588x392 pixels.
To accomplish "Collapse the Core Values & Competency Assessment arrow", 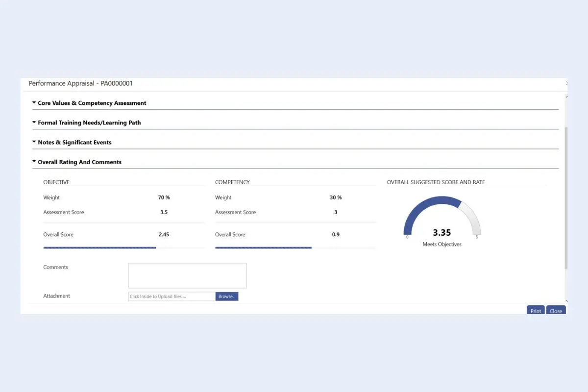I will pyautogui.click(x=34, y=103).
